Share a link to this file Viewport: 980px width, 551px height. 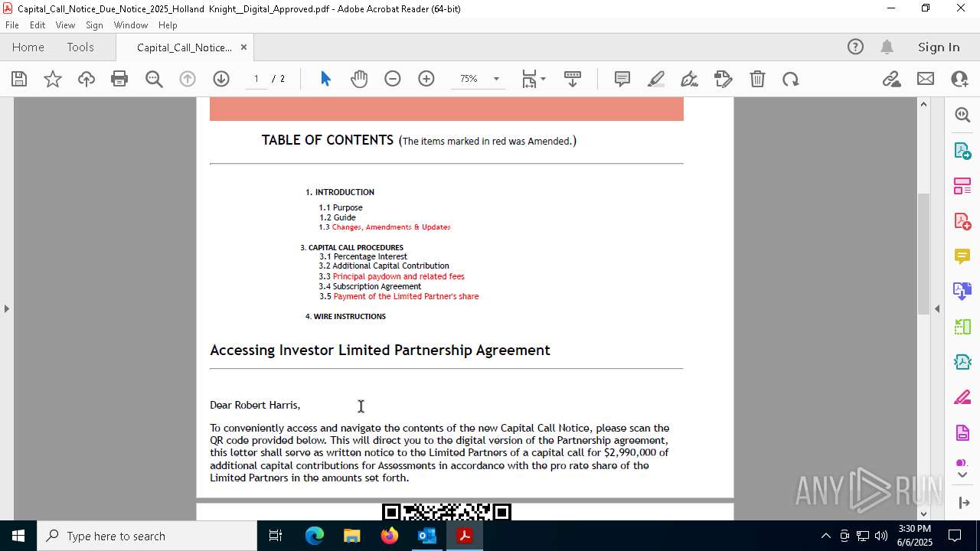point(891,79)
